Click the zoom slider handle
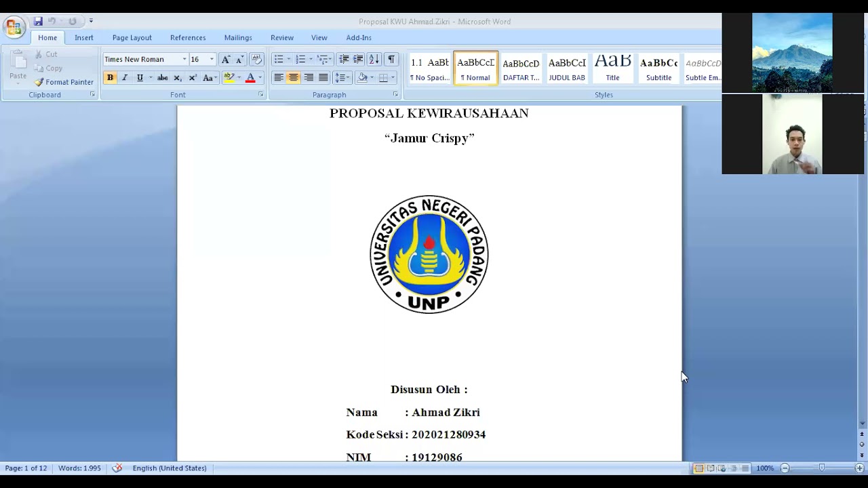The image size is (868, 488). [822, 468]
